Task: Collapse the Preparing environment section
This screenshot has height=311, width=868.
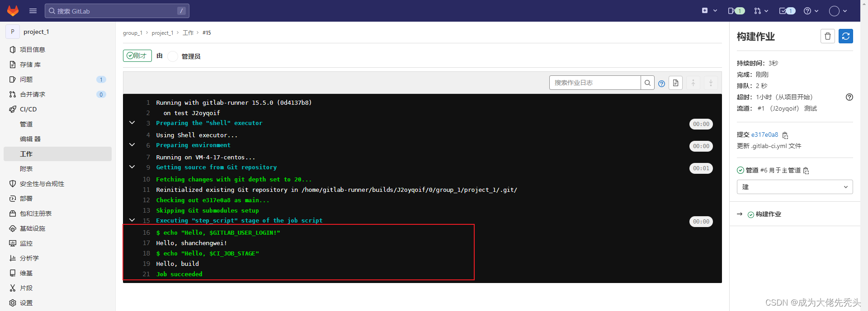Action: pyautogui.click(x=132, y=145)
